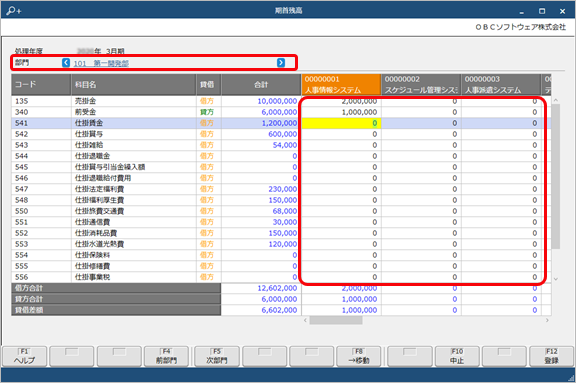Screen dimensions: 576x383
Task: Go to next department with right arrow icon
Action: (x=281, y=62)
